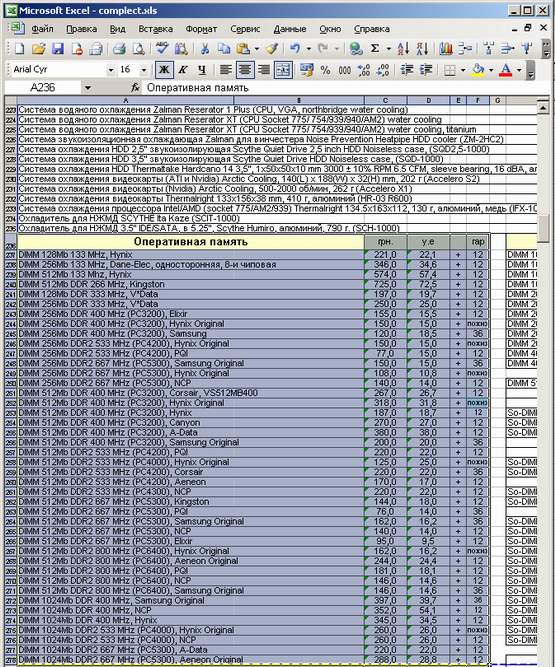Image resolution: width=555 pixels, height=667 pixels.
Task: Click the Copy icon in the toolbar
Action: click(224, 49)
